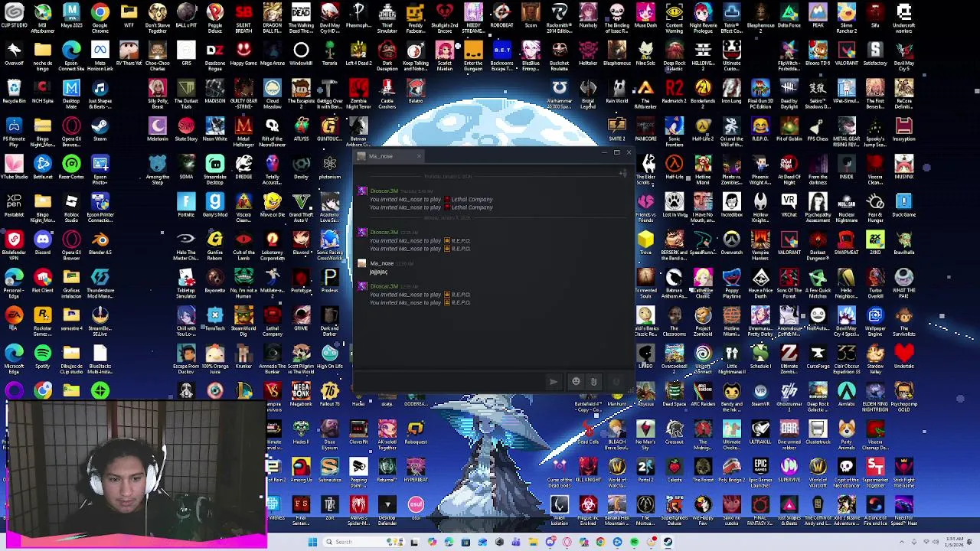
Task: Launch Spotify from the desktop
Action: click(x=42, y=357)
